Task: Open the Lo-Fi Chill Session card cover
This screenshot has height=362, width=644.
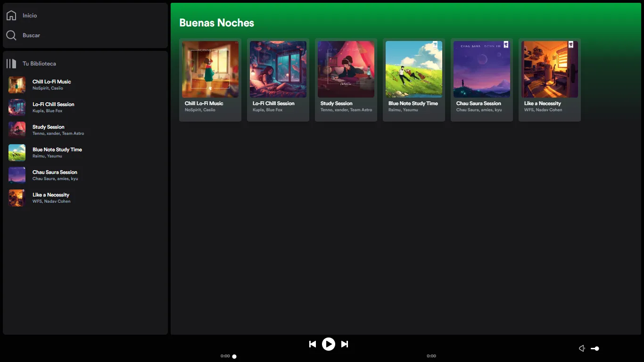Action: pyautogui.click(x=278, y=69)
